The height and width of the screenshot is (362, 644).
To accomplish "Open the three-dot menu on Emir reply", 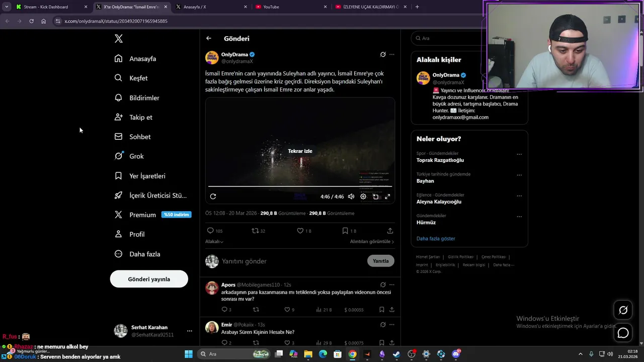I will [x=392, y=325].
